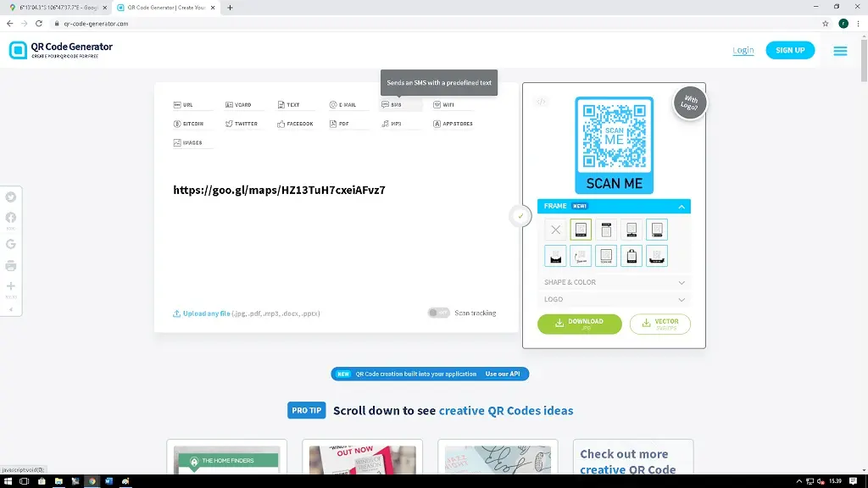868x488 pixels.
Task: Reload the page
Action: pos(39,23)
